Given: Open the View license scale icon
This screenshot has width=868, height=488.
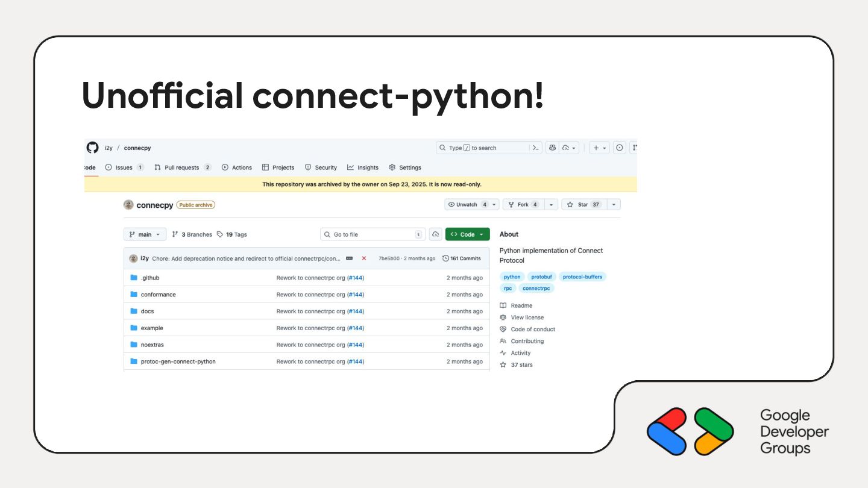Looking at the screenshot, I should (x=503, y=318).
